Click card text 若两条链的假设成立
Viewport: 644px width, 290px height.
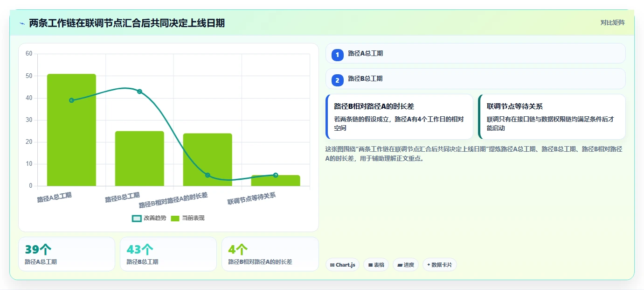coord(399,123)
